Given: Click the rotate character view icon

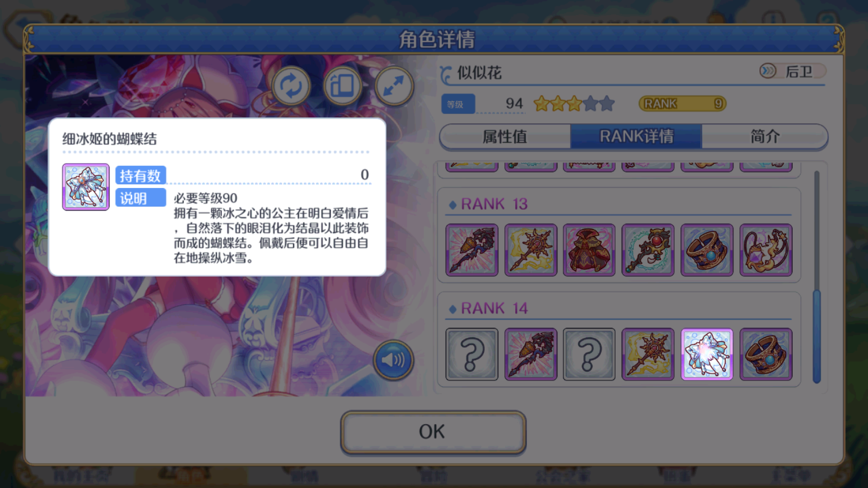Looking at the screenshot, I should click(x=291, y=86).
